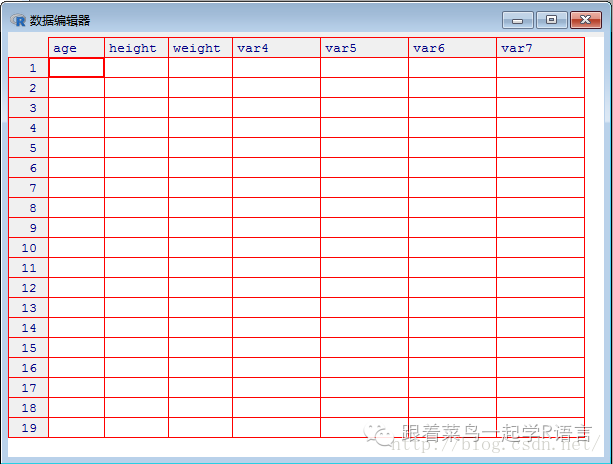Select row header 8
This screenshot has height=464, width=613.
[29, 208]
